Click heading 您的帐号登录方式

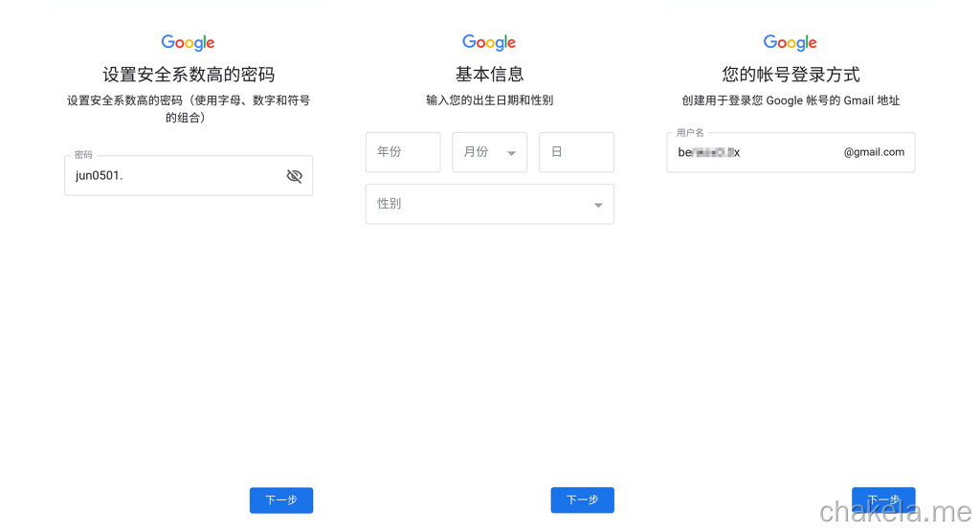pyautogui.click(x=791, y=75)
